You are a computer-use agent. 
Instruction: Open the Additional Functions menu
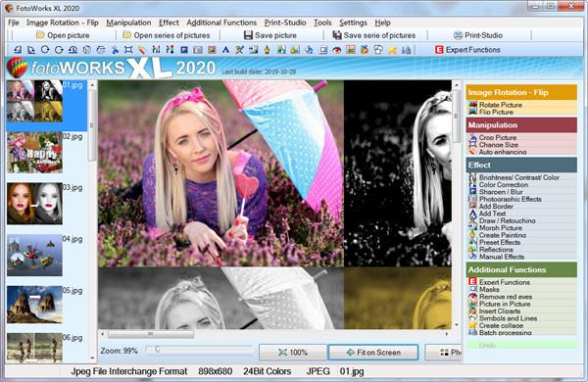tap(221, 23)
